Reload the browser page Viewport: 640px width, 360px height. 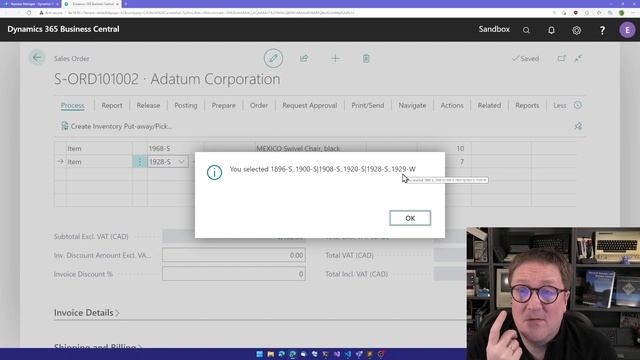[x=29, y=13]
